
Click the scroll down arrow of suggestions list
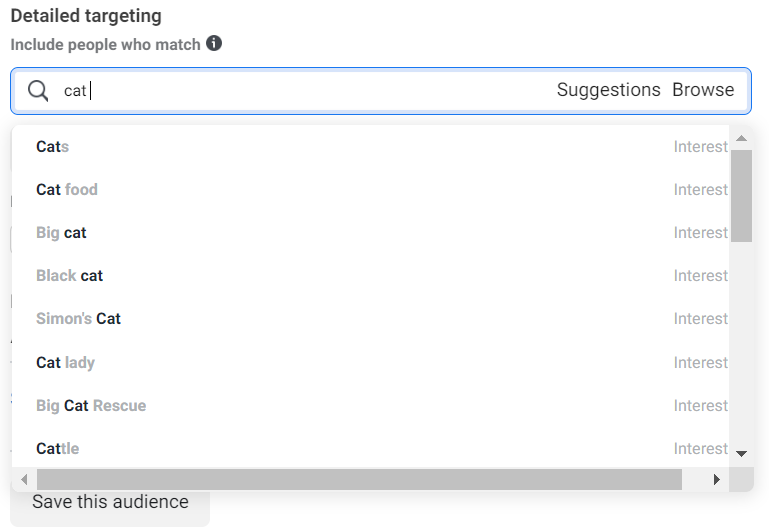click(x=741, y=453)
